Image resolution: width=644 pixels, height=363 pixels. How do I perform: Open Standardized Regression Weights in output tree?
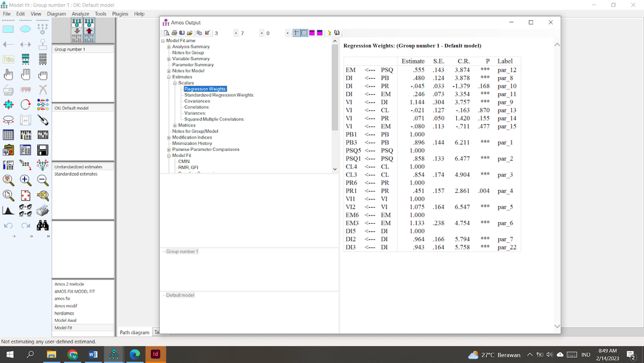(x=219, y=95)
